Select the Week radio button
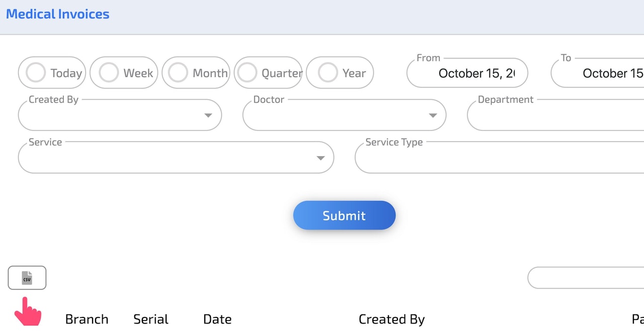The width and height of the screenshot is (644, 332). (x=109, y=73)
